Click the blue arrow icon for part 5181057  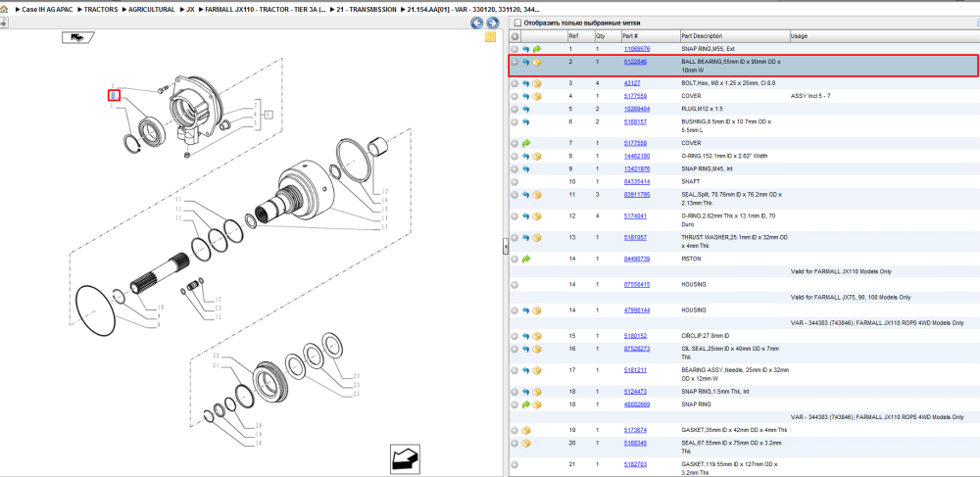(x=526, y=238)
